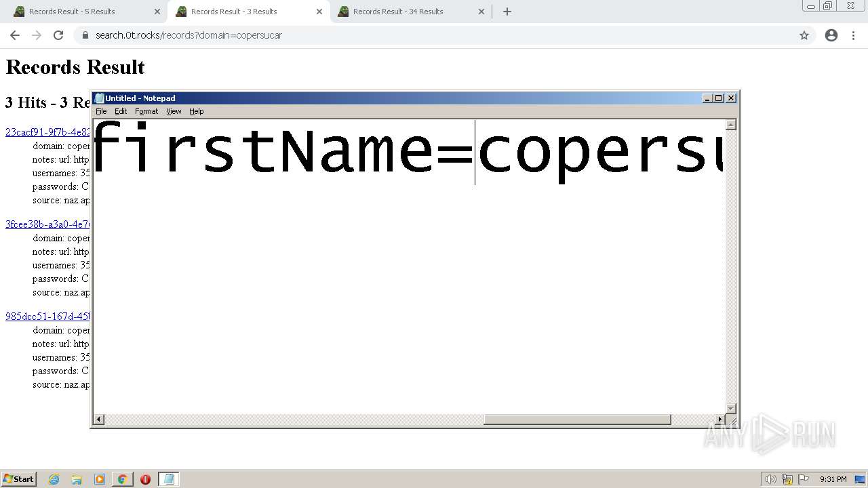Screen dimensions: 868x488
Task: Open Notepad's Help menu
Action: 196,111
